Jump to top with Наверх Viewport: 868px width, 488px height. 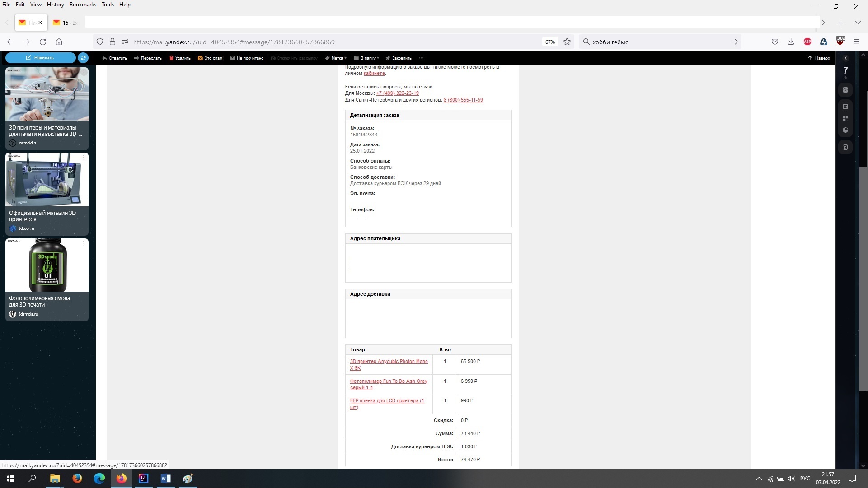tap(819, 58)
